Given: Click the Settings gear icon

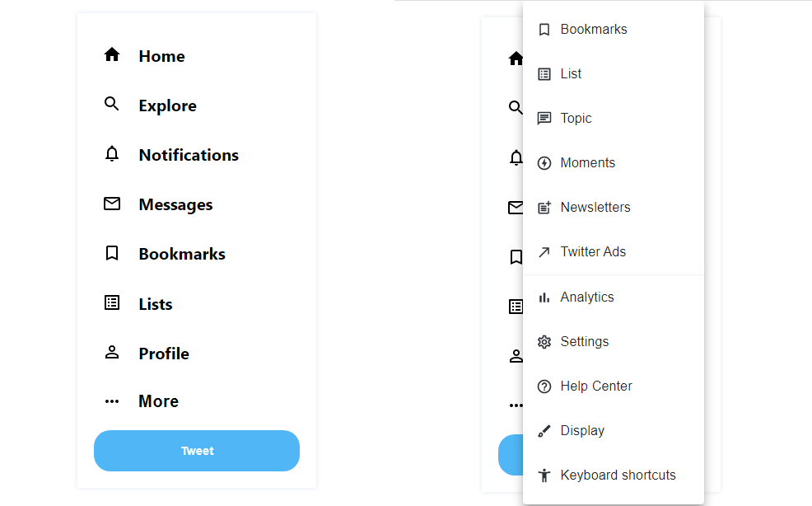Looking at the screenshot, I should [x=544, y=341].
